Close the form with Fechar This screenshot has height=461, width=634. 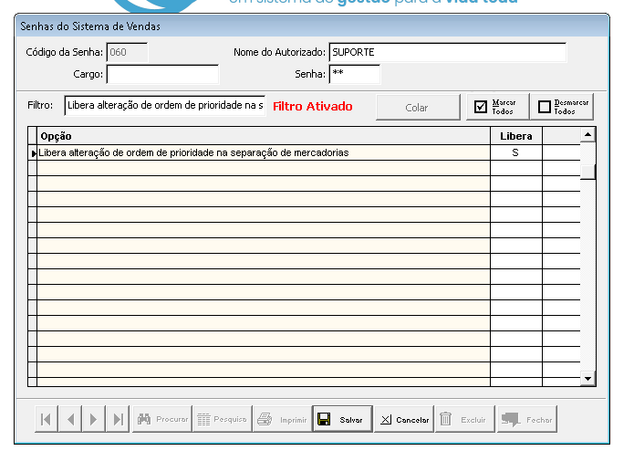(x=527, y=420)
